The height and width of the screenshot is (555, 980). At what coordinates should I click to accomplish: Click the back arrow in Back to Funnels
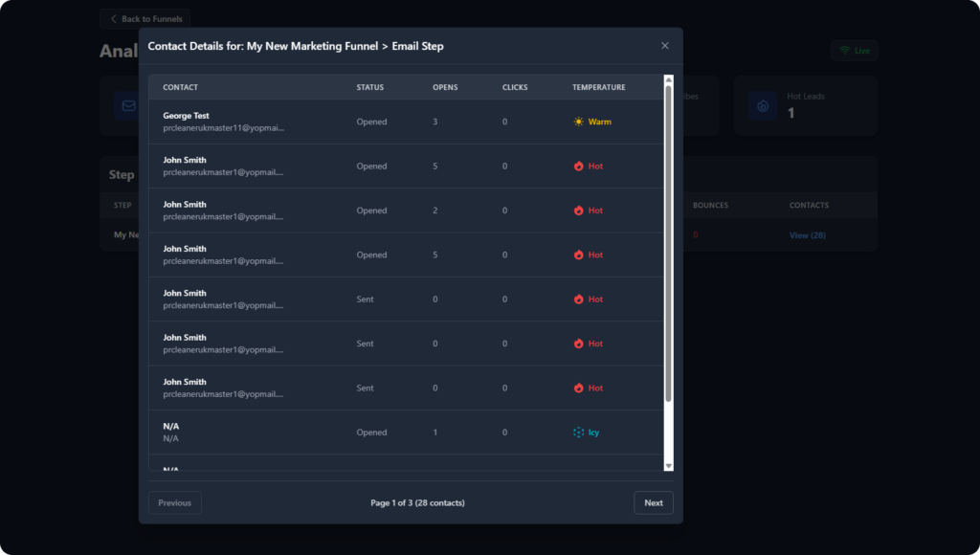pyautogui.click(x=114, y=19)
